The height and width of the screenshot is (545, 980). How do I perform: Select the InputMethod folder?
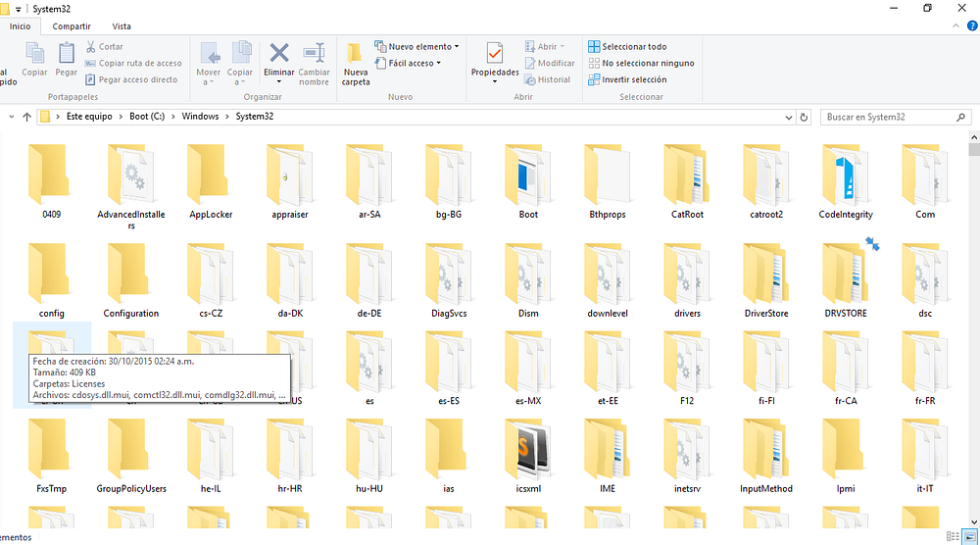[766, 456]
